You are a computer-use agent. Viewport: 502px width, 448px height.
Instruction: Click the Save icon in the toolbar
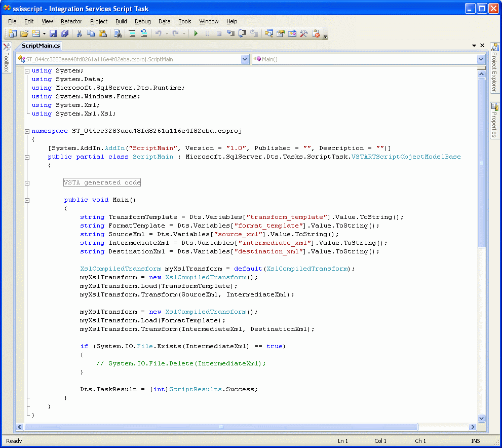(53, 33)
